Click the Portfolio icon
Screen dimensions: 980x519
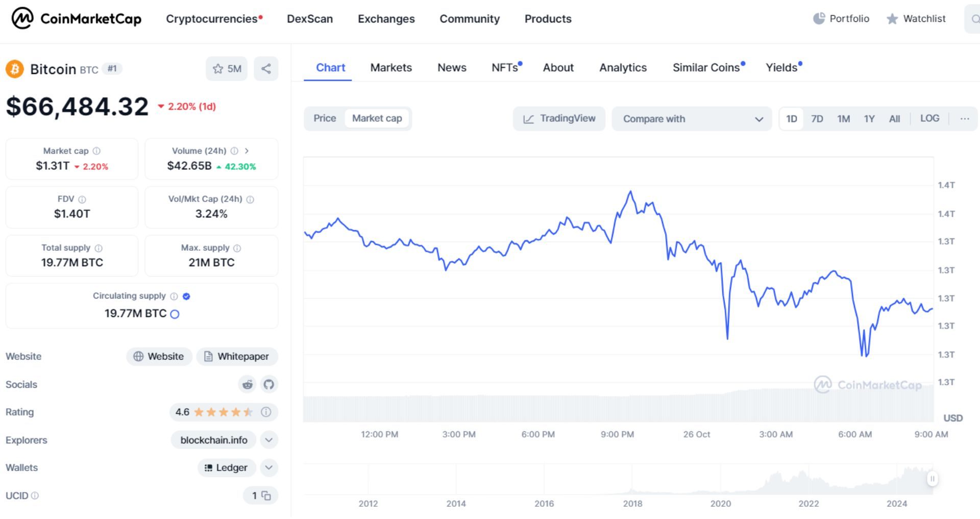(820, 18)
